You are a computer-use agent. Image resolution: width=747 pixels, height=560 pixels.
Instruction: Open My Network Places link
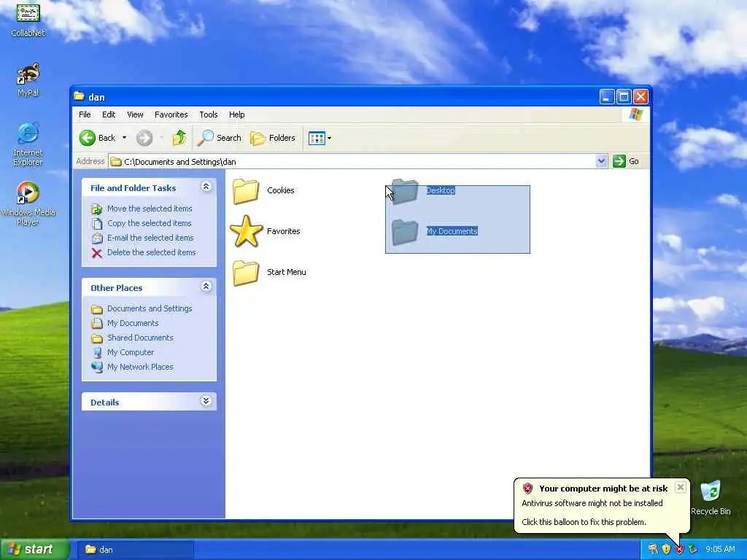tap(140, 367)
